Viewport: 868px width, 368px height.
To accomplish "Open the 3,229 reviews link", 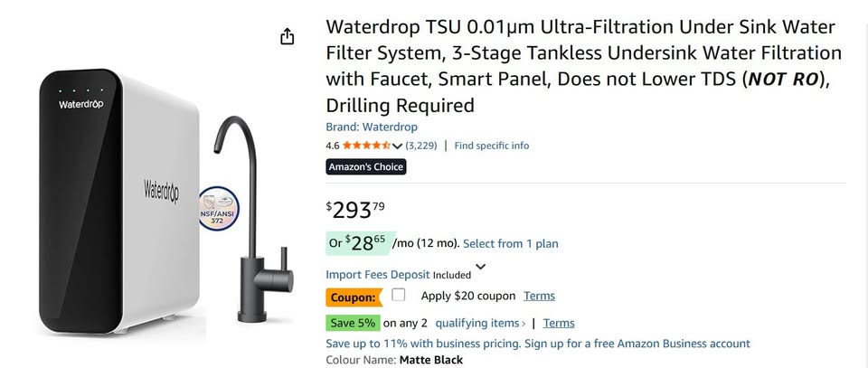I will (x=421, y=146).
